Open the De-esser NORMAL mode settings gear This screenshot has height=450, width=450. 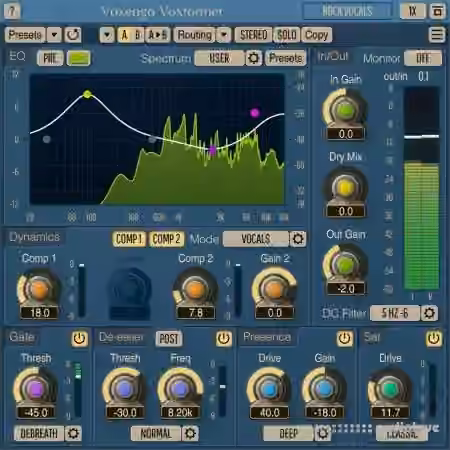pos(190,433)
